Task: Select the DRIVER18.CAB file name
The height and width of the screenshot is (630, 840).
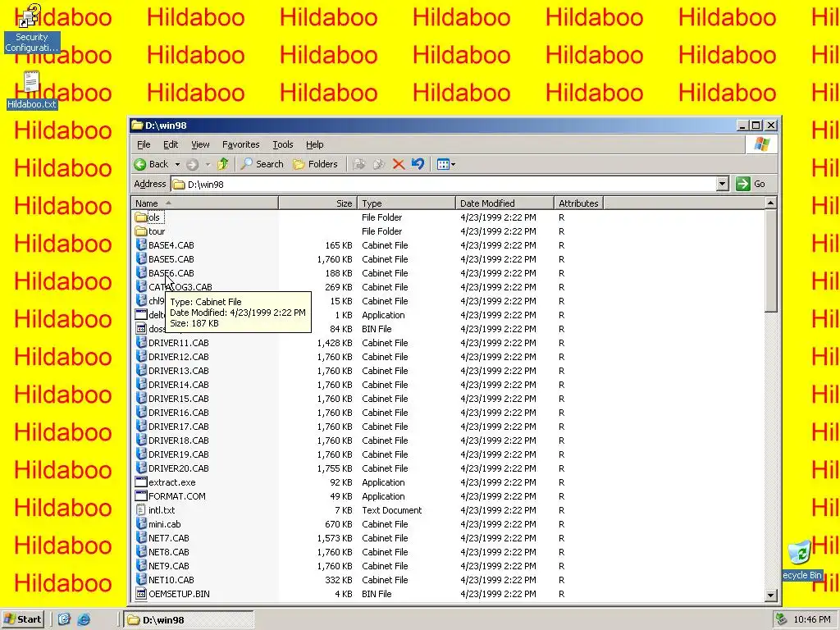Action: [x=178, y=441]
